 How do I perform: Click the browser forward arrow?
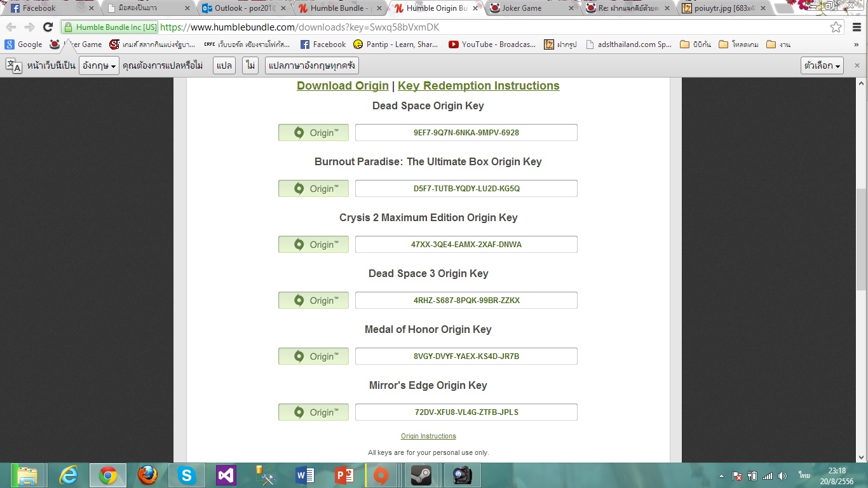point(29,27)
